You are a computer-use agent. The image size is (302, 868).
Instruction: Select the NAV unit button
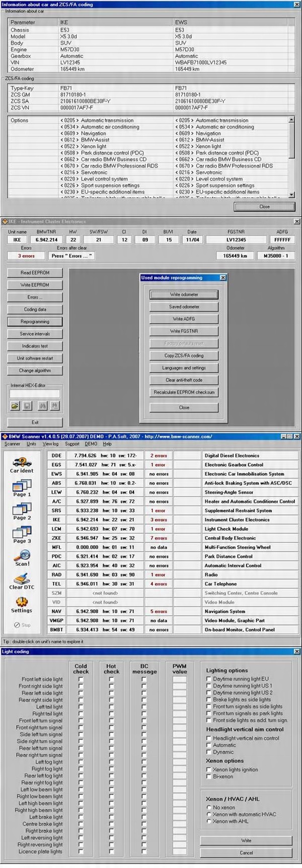coord(57,612)
